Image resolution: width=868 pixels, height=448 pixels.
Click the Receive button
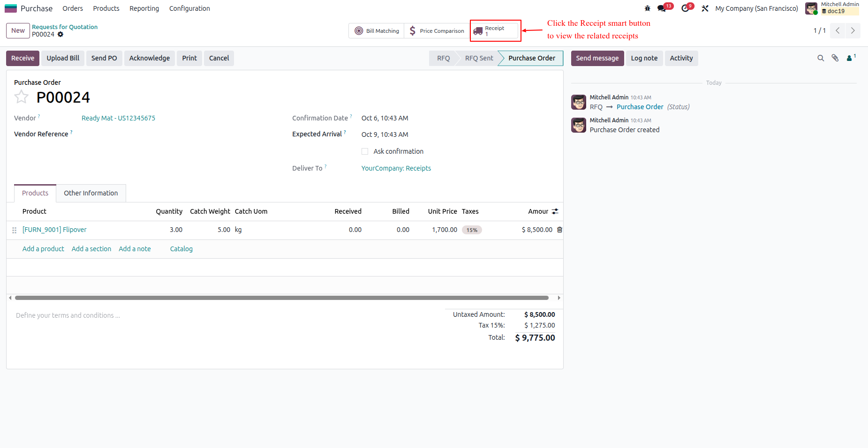(x=23, y=58)
